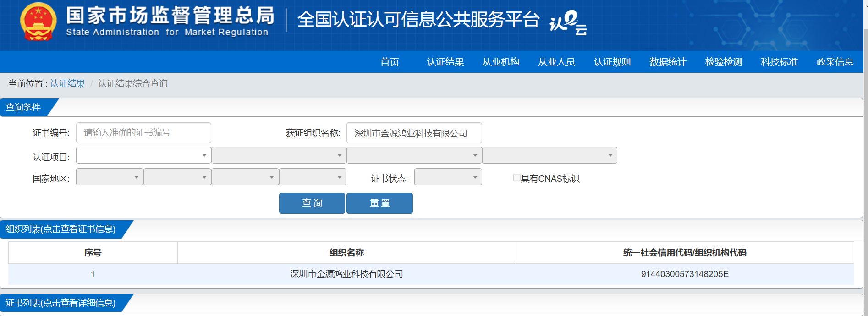Click the 序号 column header
The width and height of the screenshot is (868, 316).
click(x=93, y=252)
